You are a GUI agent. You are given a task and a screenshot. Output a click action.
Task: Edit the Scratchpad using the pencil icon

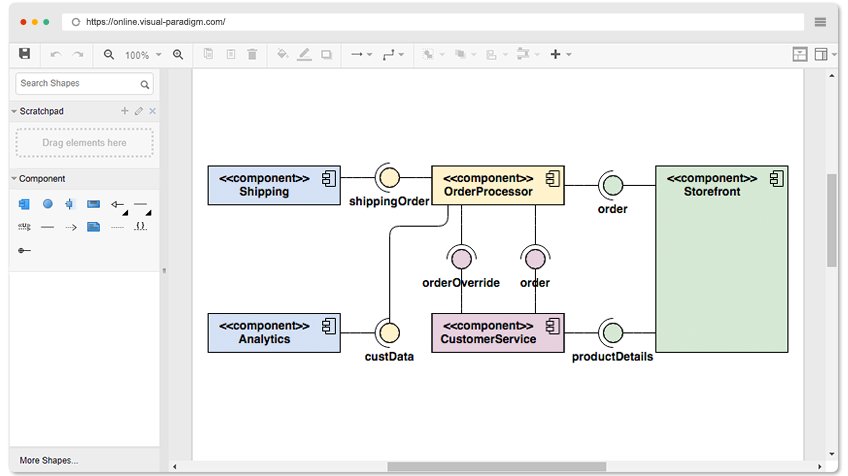tap(139, 111)
